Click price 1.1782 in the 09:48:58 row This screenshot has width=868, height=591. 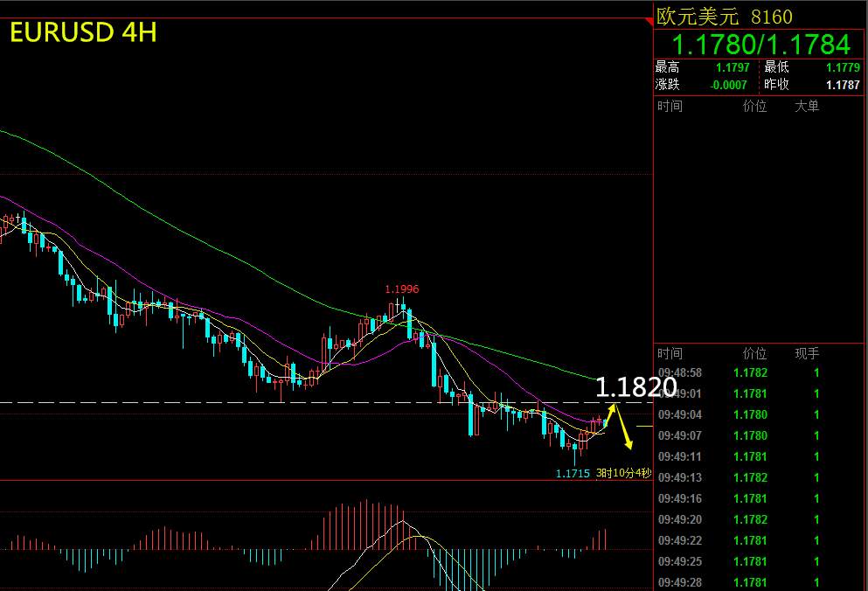[x=751, y=372]
